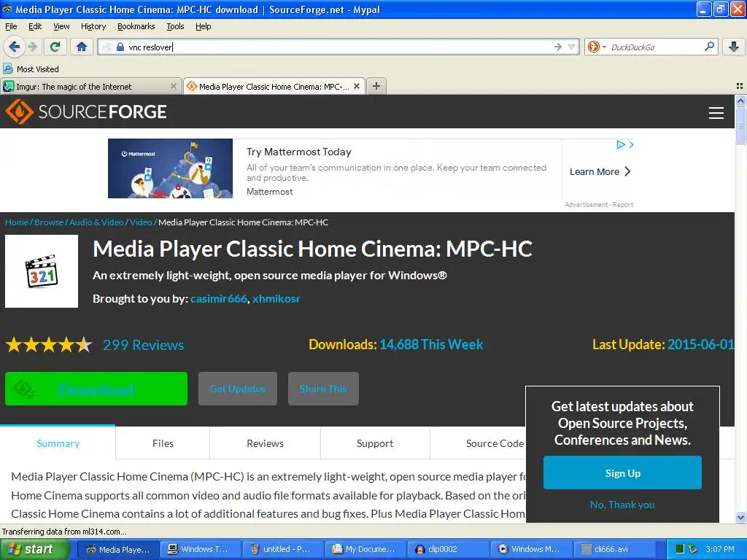Click the page scrollbar down arrow
This screenshot has width=747, height=560.
(740, 517)
